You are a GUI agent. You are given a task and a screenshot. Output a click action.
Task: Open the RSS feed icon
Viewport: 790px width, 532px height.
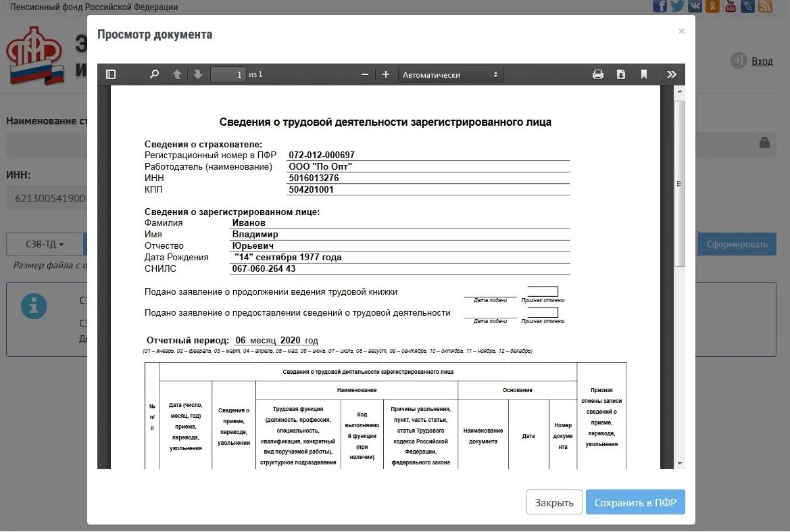765,5
